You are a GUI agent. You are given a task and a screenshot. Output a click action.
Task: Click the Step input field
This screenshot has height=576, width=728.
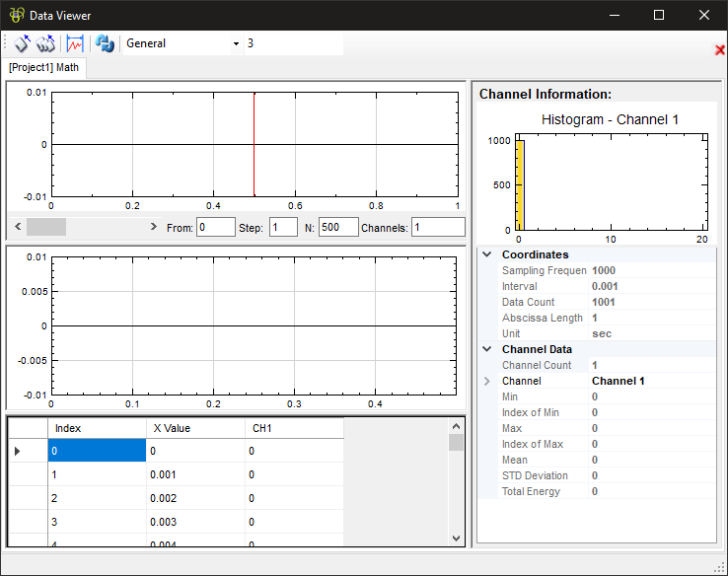(282, 227)
